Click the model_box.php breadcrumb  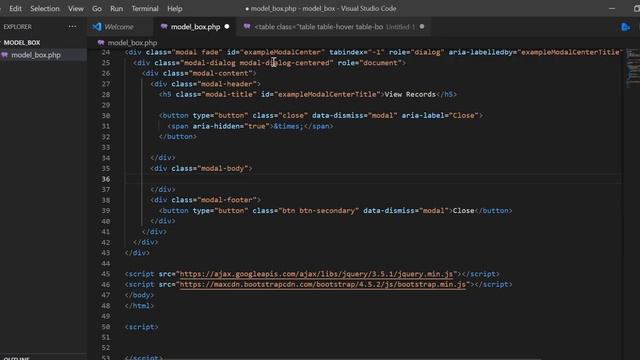click(132, 42)
